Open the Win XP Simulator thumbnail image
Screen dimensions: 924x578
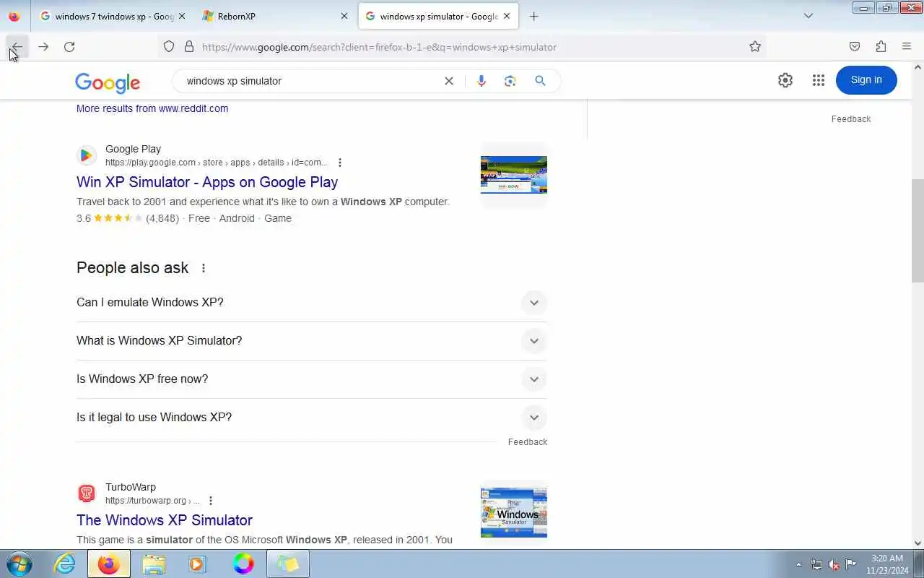514,175
